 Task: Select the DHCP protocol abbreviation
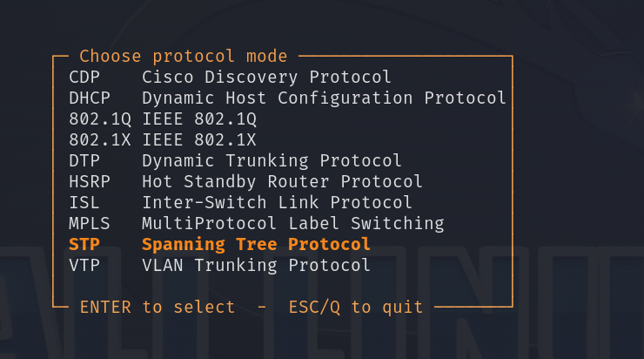point(90,98)
